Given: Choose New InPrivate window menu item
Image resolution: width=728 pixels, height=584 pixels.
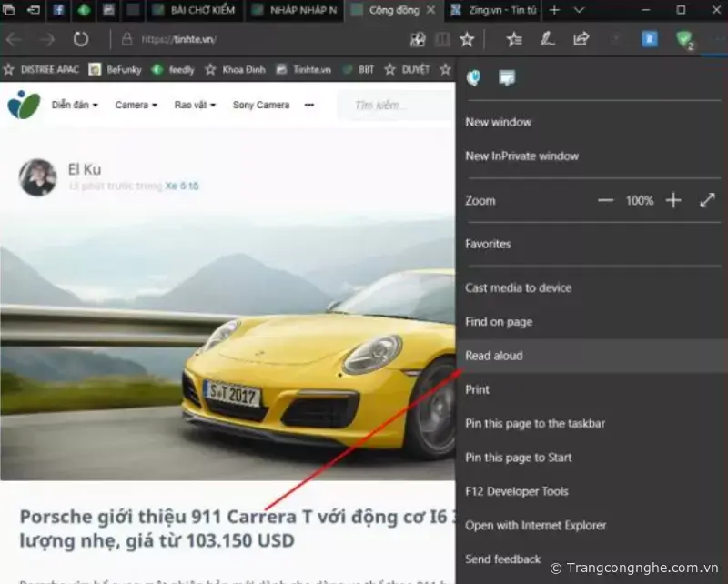Looking at the screenshot, I should [x=521, y=156].
